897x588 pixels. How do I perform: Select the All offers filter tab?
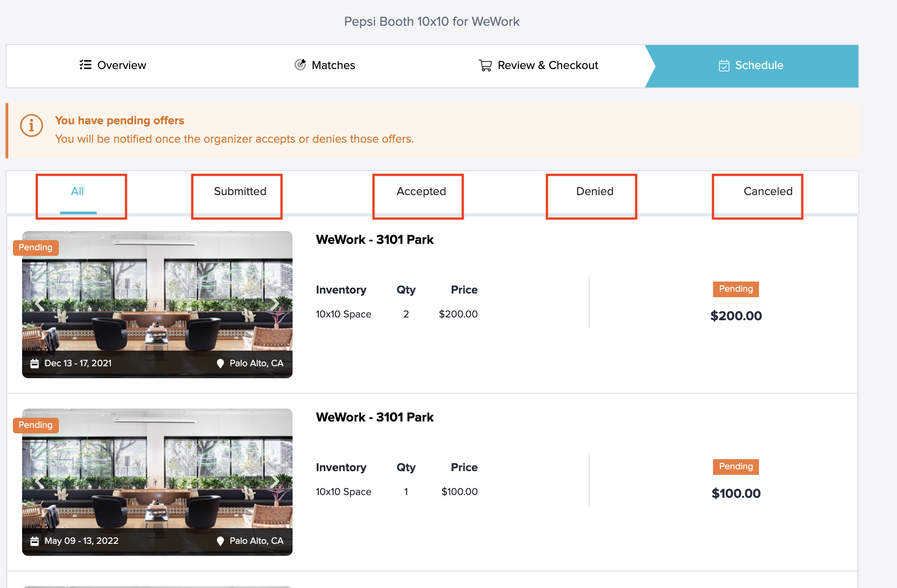pos(78,191)
